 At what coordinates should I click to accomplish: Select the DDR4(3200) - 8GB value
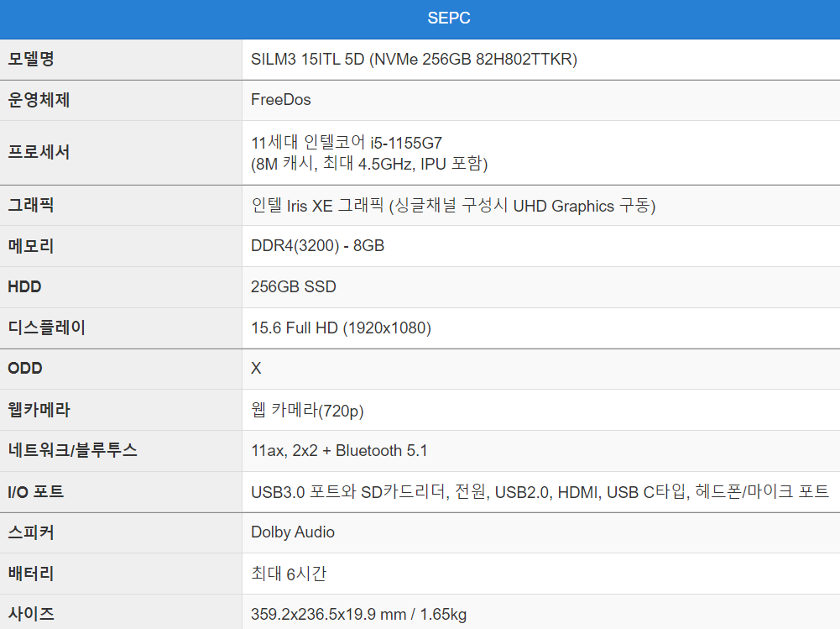tap(318, 245)
